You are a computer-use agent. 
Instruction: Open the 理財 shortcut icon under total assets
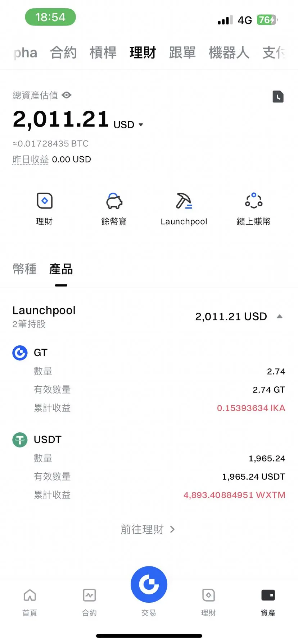pyautogui.click(x=45, y=201)
